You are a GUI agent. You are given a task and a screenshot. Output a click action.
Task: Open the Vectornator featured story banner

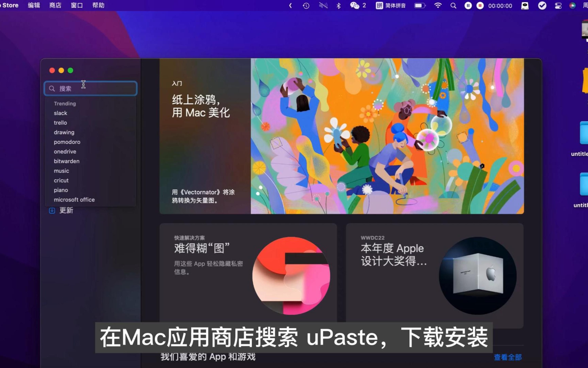[x=342, y=136]
